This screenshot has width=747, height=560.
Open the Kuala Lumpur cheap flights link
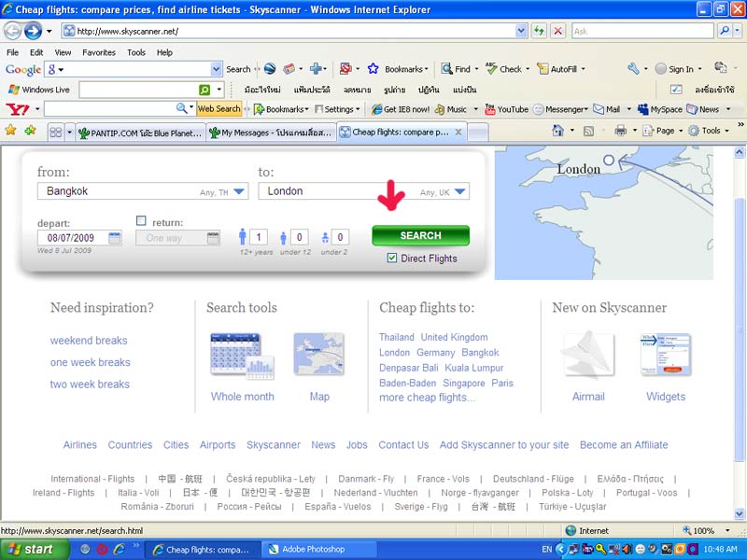[x=474, y=368]
